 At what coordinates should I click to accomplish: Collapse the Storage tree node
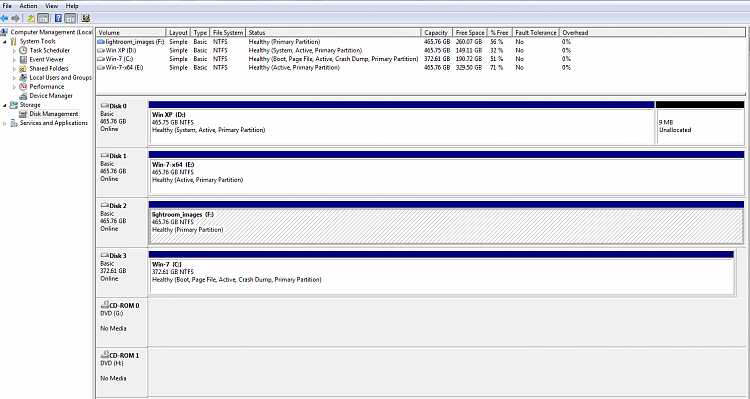coord(5,105)
